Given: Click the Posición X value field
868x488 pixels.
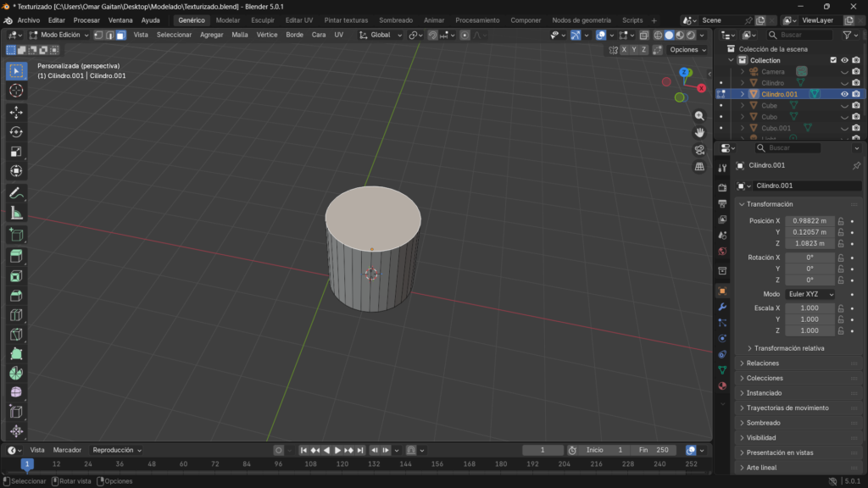Looking at the screenshot, I should click(x=810, y=221).
